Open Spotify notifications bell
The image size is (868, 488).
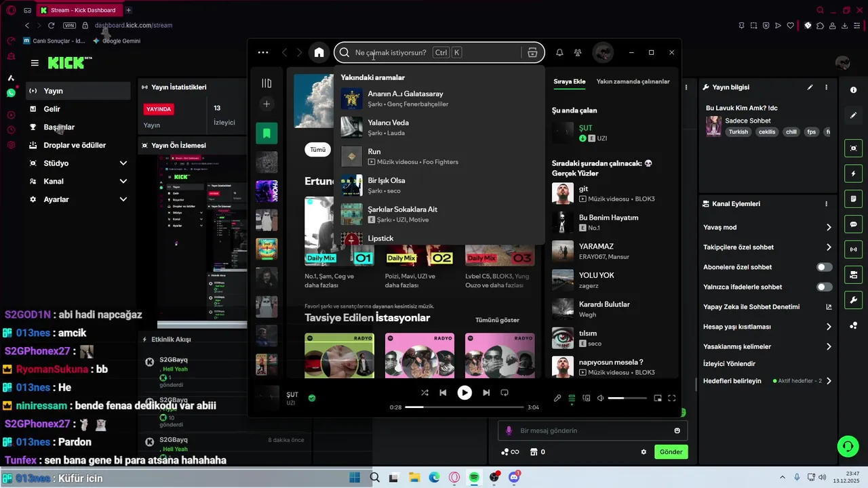(x=559, y=53)
